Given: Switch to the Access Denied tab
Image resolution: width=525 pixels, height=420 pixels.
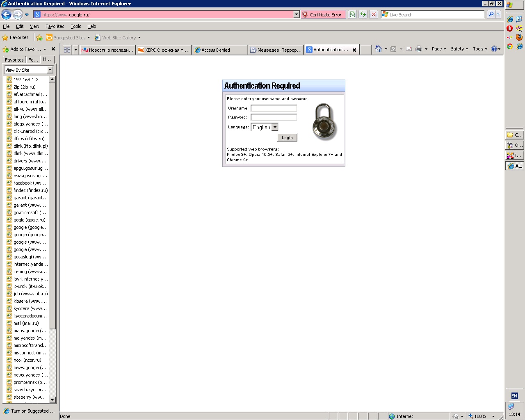Looking at the screenshot, I should point(219,50).
